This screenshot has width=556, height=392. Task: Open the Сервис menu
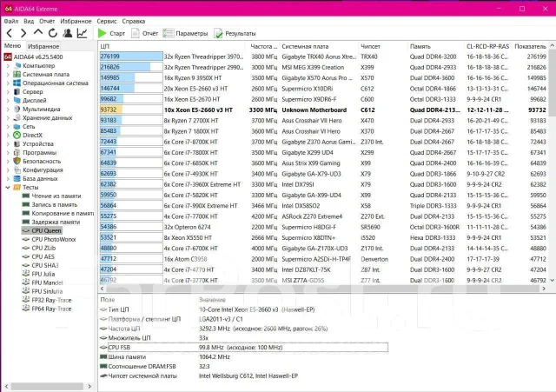pyautogui.click(x=107, y=21)
